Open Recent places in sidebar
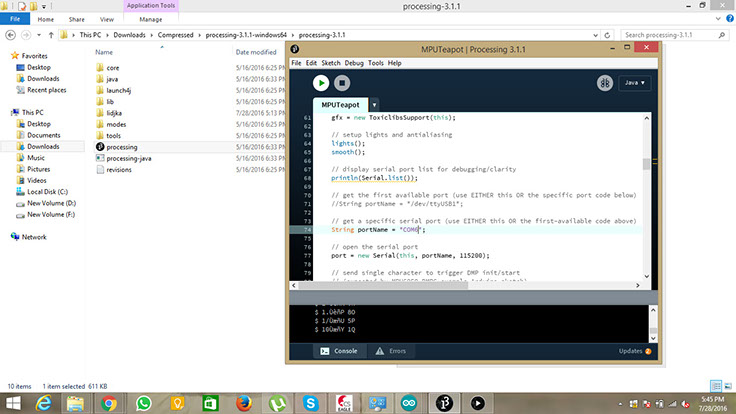 tap(46, 90)
